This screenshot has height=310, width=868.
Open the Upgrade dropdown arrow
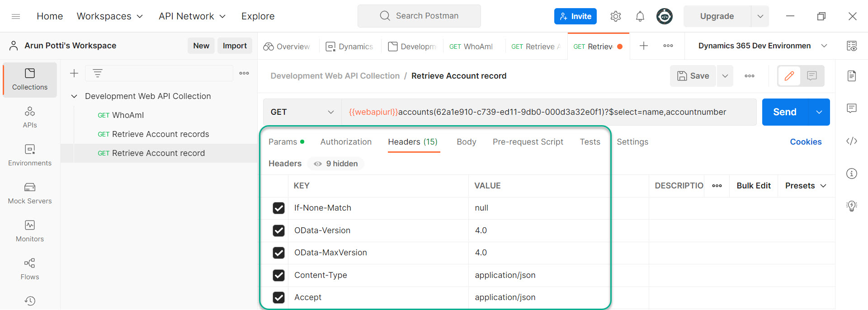pos(760,16)
